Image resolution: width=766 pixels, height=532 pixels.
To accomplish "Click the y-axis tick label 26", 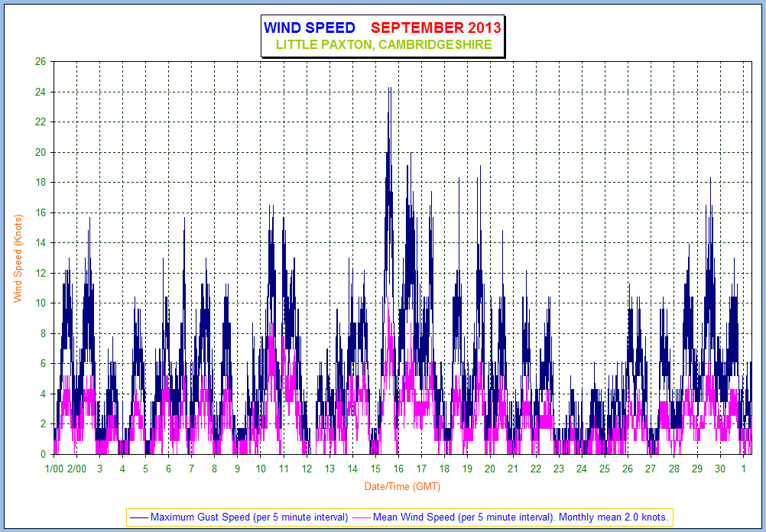I will point(40,62).
